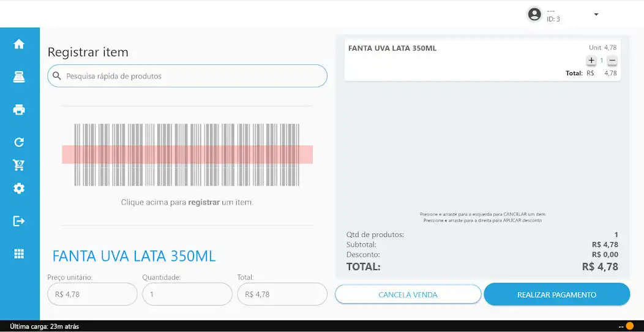Open the apps grid icon in sidebar
This screenshot has height=332, width=644.
[x=19, y=254]
